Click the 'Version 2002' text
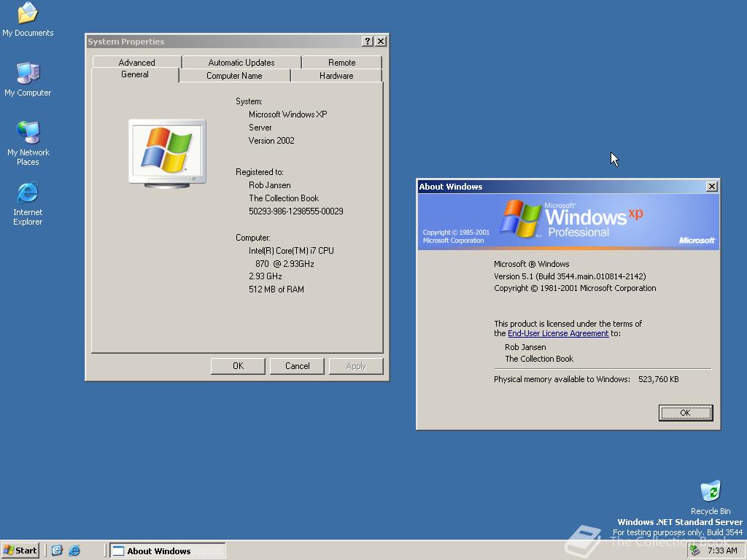This screenshot has height=560, width=747. [x=271, y=141]
